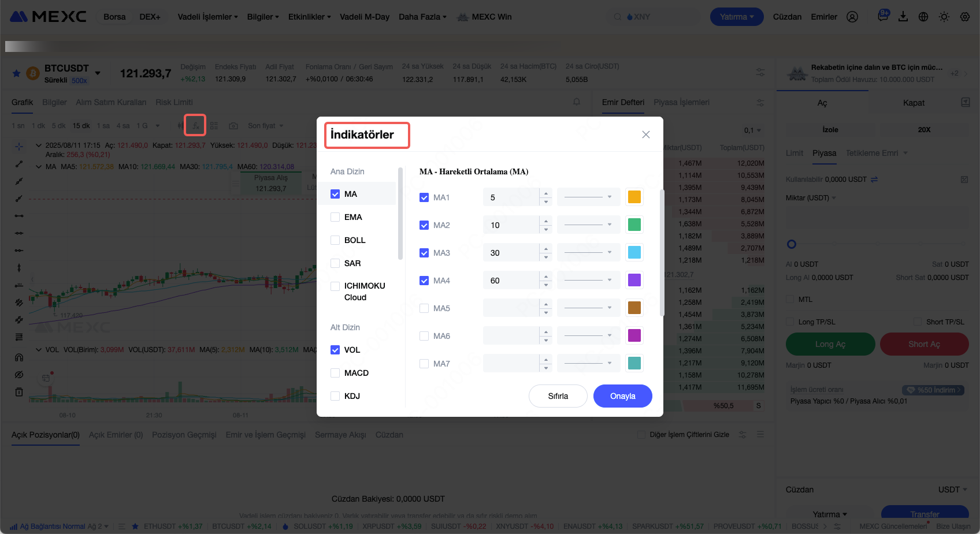The height and width of the screenshot is (534, 980).
Task: Switch language using the globe icon
Action: [x=923, y=17]
